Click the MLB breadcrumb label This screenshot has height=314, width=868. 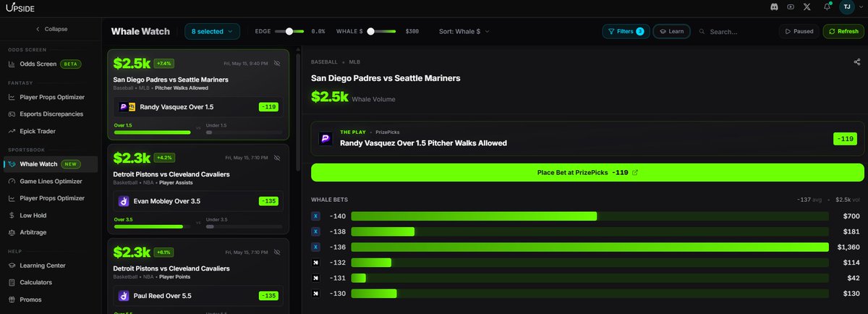[x=354, y=62]
